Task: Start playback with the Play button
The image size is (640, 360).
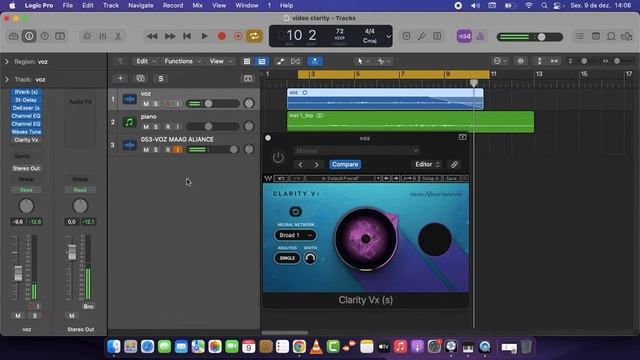Action: click(204, 36)
